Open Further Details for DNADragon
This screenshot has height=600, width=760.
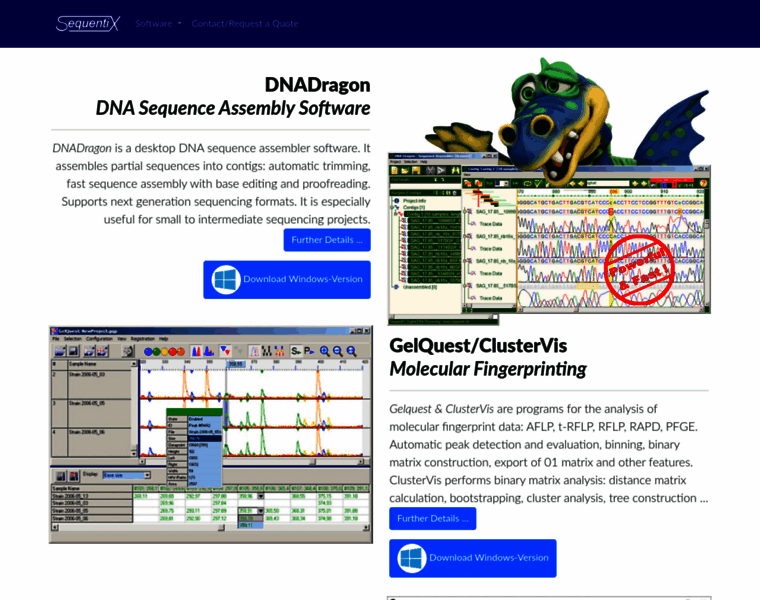coord(327,240)
